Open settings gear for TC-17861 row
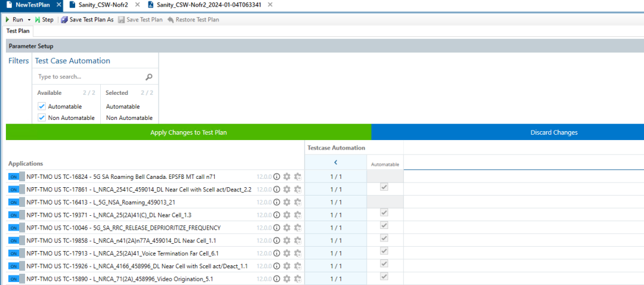The width and height of the screenshot is (644, 285). pyautogui.click(x=287, y=190)
